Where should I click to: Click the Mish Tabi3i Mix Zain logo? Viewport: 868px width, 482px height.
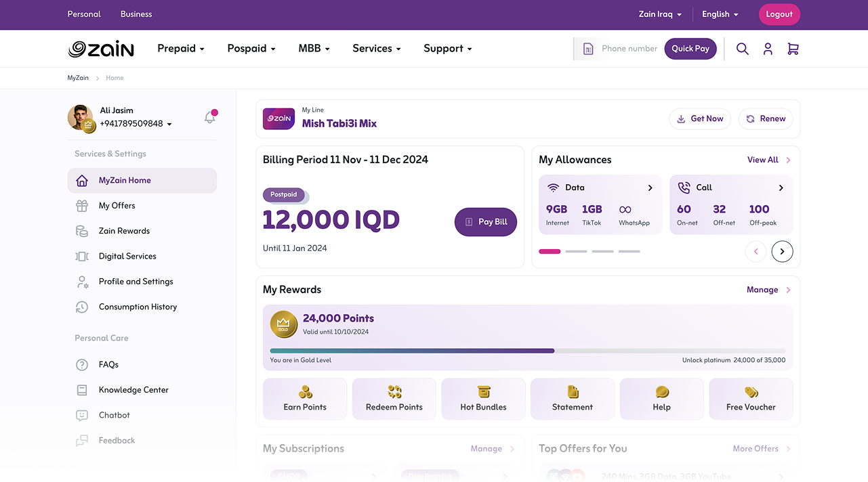pos(278,118)
